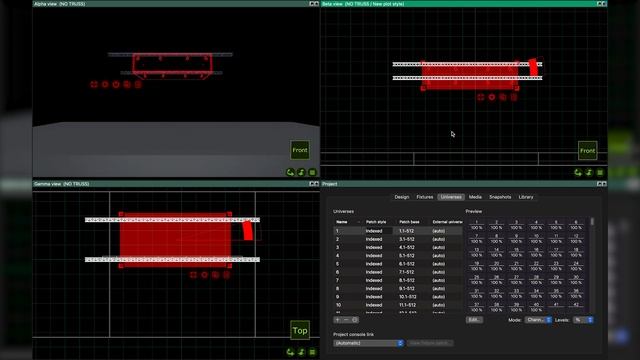Click the leftmost red manipulator icon in Beta view

481,97
